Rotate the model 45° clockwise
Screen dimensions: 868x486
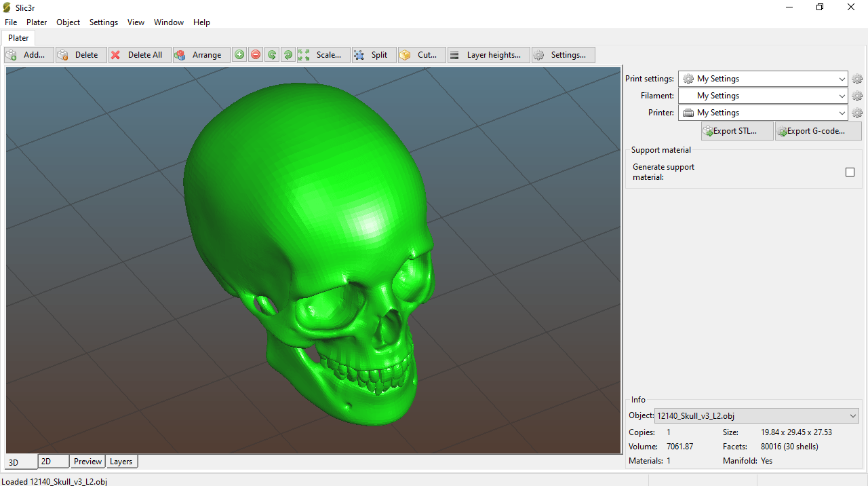(x=288, y=55)
